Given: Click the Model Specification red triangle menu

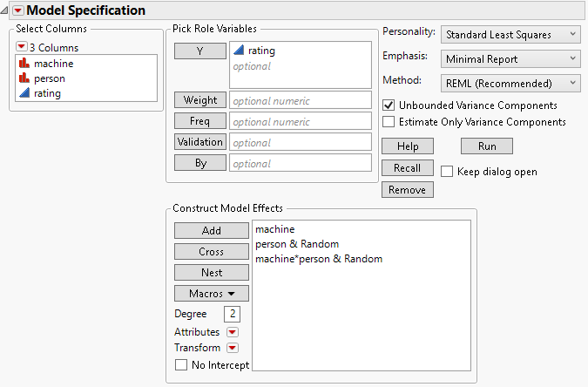Looking at the screenshot, I should (x=17, y=10).
